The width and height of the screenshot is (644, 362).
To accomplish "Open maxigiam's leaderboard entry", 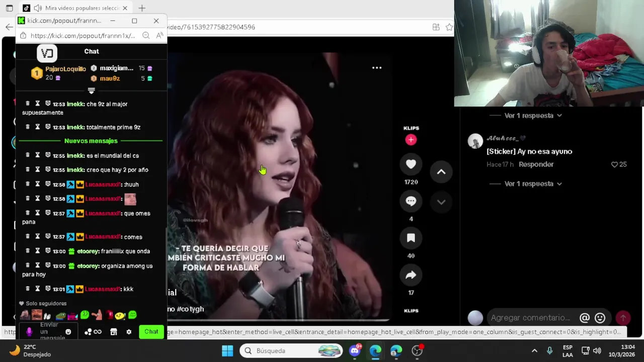I will point(121,68).
